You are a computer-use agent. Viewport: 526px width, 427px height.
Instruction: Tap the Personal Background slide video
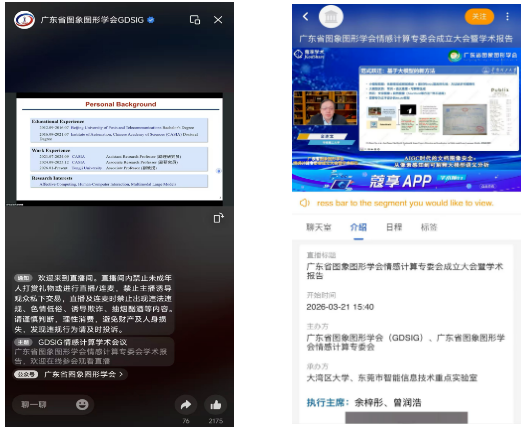[119, 149]
